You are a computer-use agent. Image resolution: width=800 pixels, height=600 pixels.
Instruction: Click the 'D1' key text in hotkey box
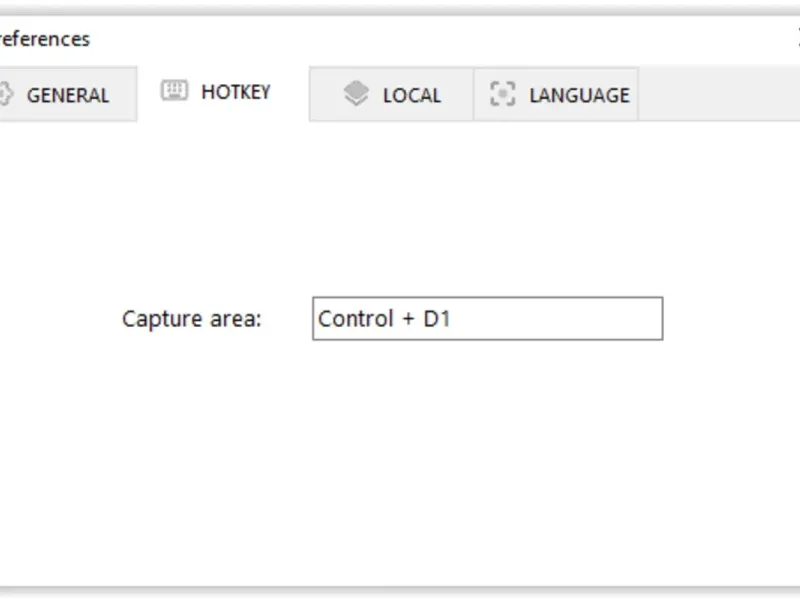coord(437,319)
